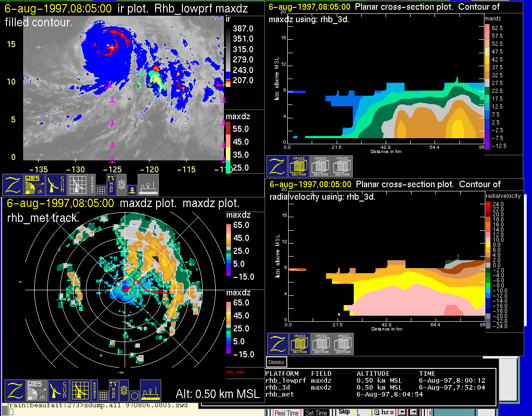Screen dimensions: 532x416
Task: Click the Z icon under the radial velocity cross-section
Action: [277, 344]
